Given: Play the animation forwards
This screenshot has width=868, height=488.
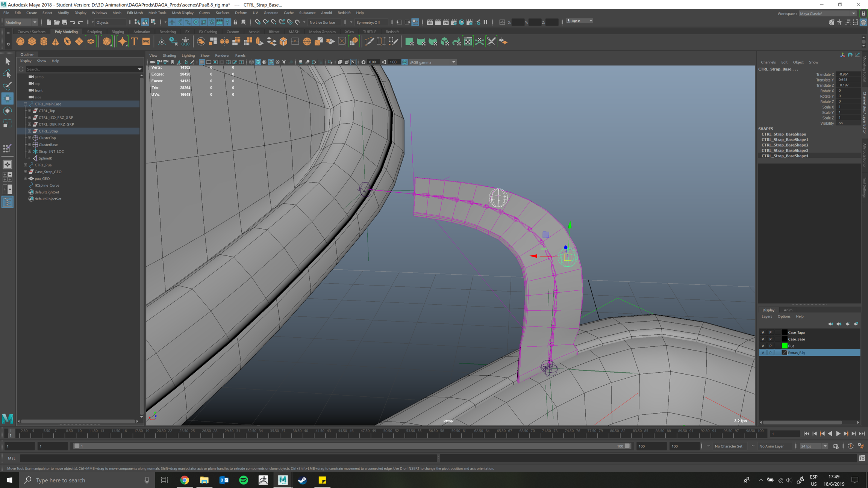Looking at the screenshot, I should (x=838, y=434).
